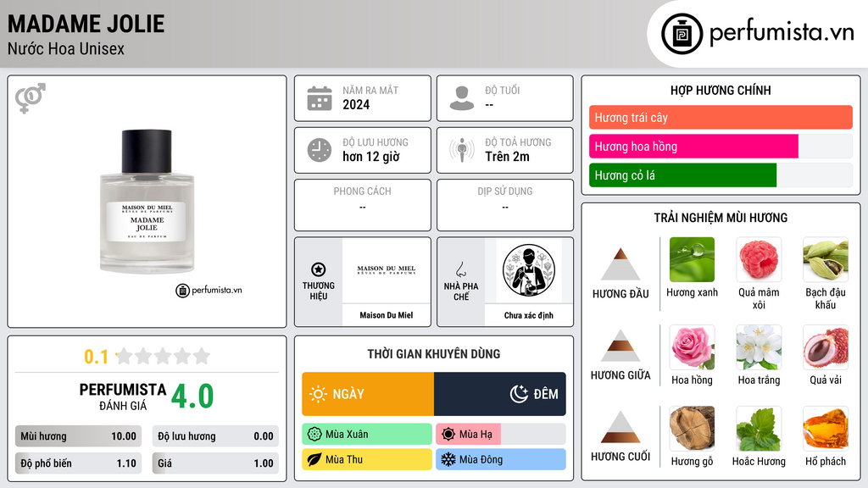Select the Ngày daytime segment
Image resolution: width=868 pixels, height=488 pixels.
coord(368,394)
